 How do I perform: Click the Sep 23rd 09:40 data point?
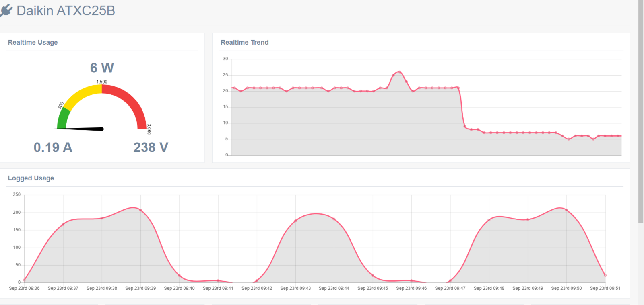point(179,275)
